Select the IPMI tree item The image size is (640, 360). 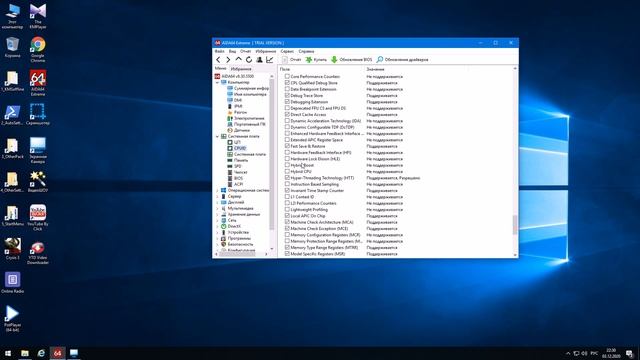pyautogui.click(x=235, y=106)
